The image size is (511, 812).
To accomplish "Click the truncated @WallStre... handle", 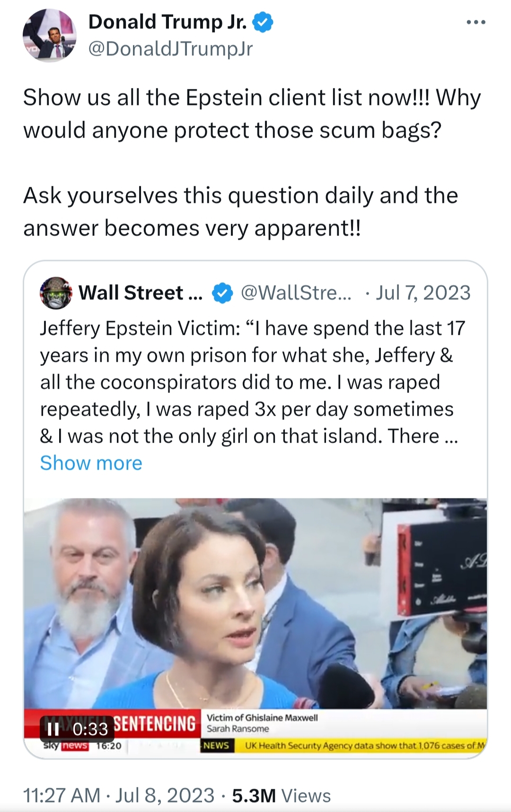I will tap(296, 293).
